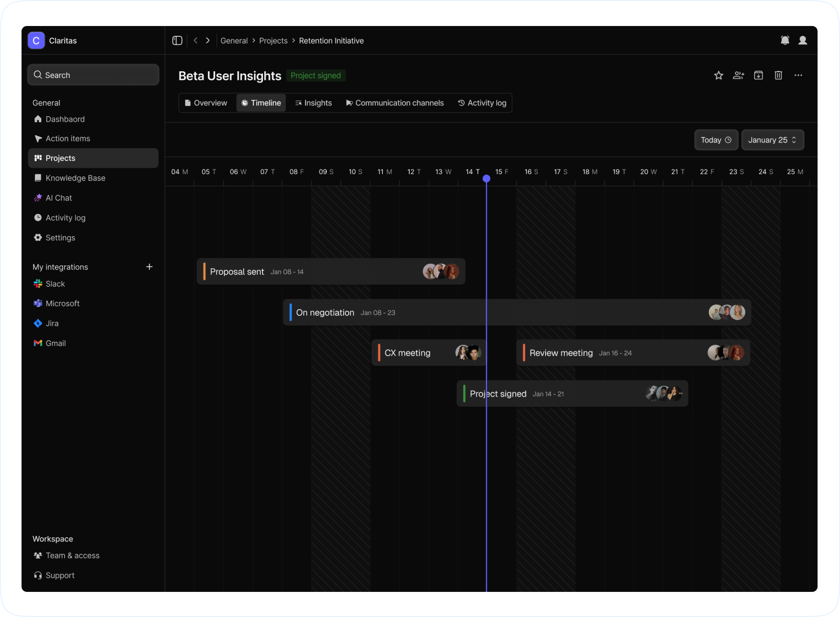Click General in breadcrumb
The image size is (840, 617).
234,41
